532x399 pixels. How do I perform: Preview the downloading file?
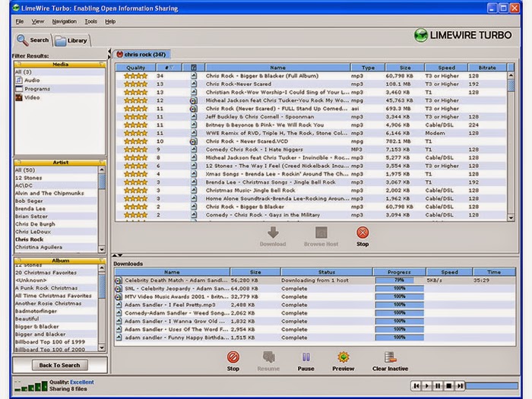[x=343, y=357]
